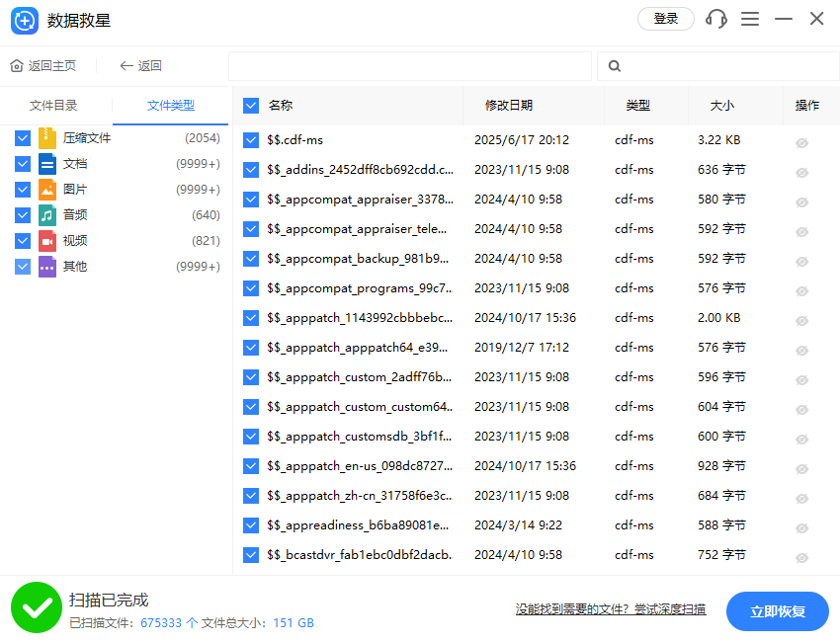This screenshot has height=643, width=840.
Task: Preview $$_apppatch_custom_custom64 file eye icon
Action: pyautogui.click(x=802, y=410)
